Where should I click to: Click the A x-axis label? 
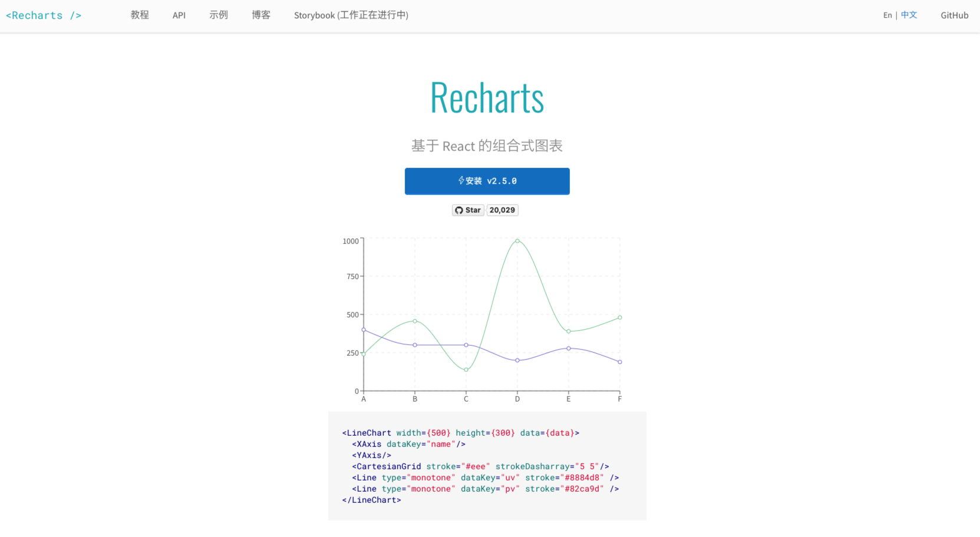click(364, 399)
